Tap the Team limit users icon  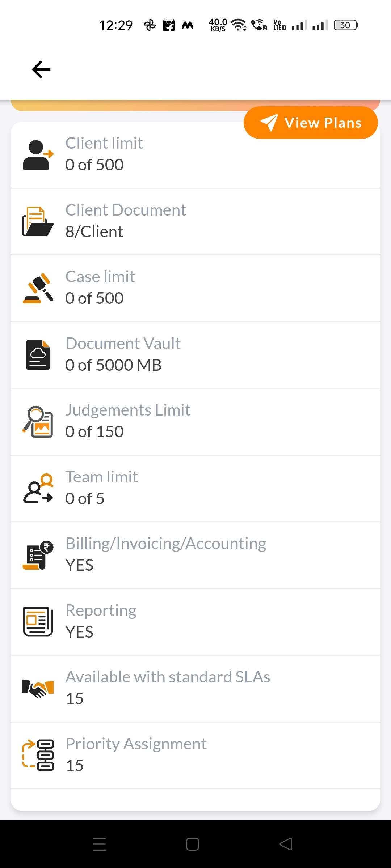[38, 489]
